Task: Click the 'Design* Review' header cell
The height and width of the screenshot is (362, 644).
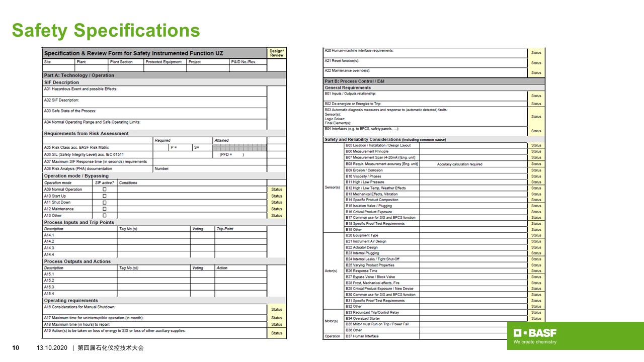Action: point(277,53)
